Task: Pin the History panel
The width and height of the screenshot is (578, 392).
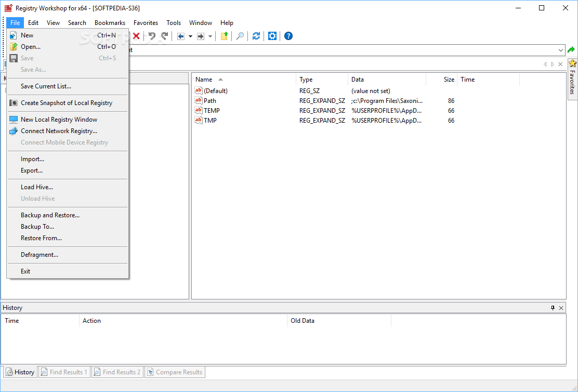Action: click(x=553, y=308)
